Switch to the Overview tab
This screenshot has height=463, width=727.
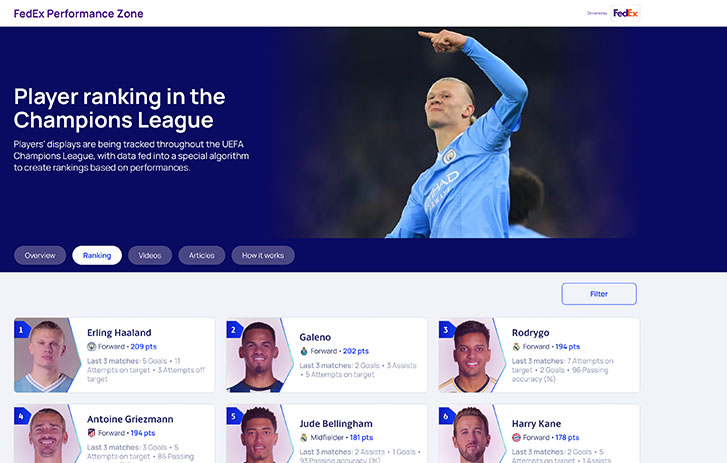40,255
